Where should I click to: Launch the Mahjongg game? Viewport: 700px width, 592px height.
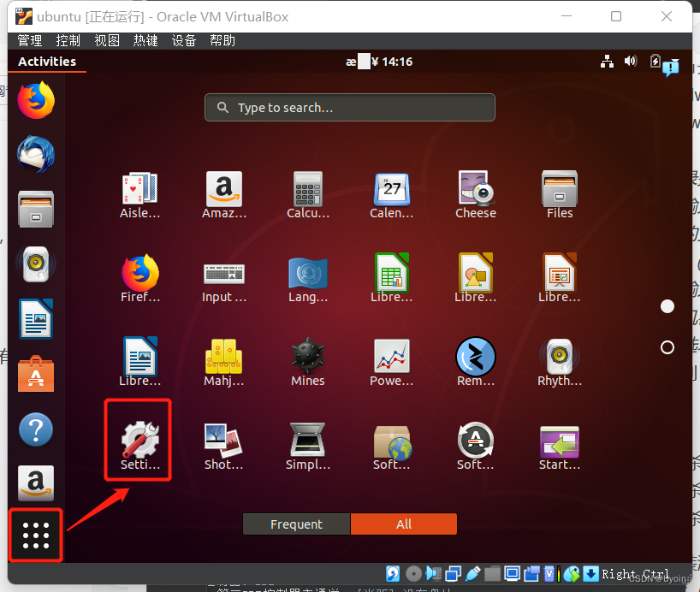pyautogui.click(x=224, y=363)
